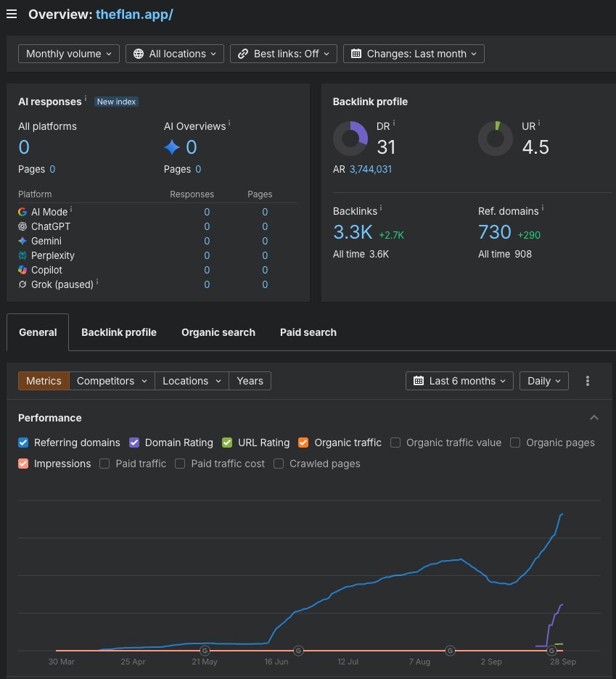Click the New index badge
Viewport: 616px width, 679px height.
pos(116,102)
